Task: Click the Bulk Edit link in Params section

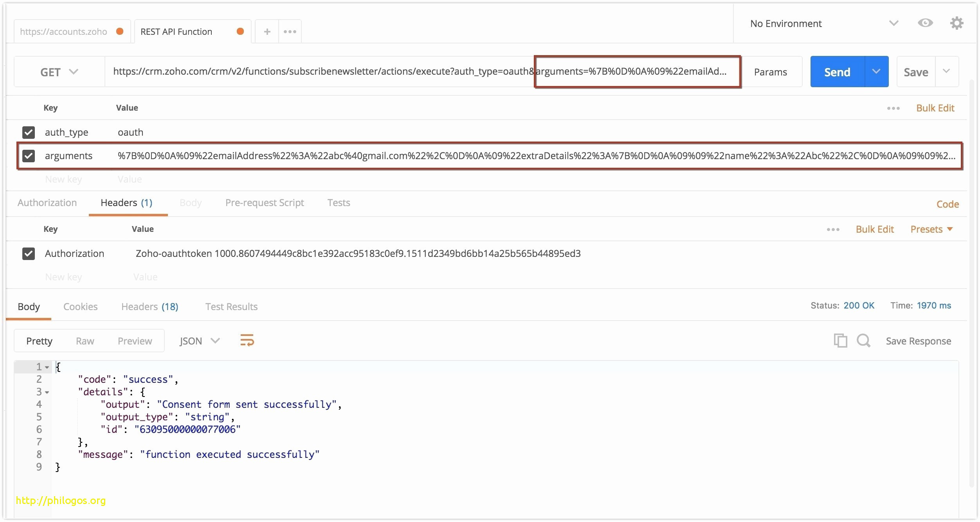Action: pos(934,107)
